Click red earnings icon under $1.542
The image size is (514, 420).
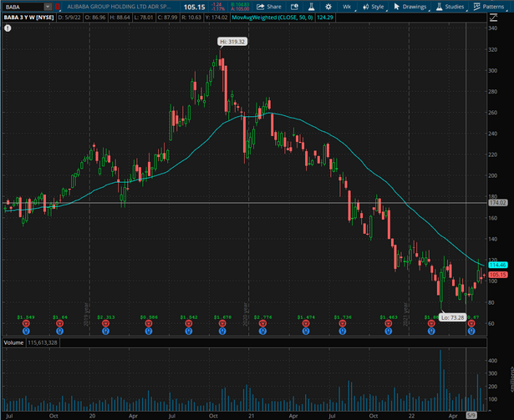click(x=189, y=324)
